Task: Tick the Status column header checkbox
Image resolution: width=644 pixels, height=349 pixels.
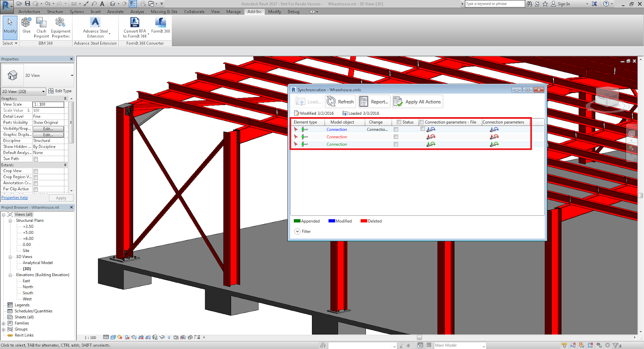Action: click(x=399, y=122)
